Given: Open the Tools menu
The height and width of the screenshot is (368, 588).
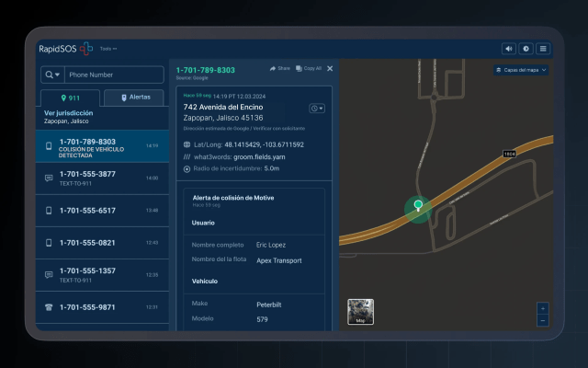Looking at the screenshot, I should [107, 48].
